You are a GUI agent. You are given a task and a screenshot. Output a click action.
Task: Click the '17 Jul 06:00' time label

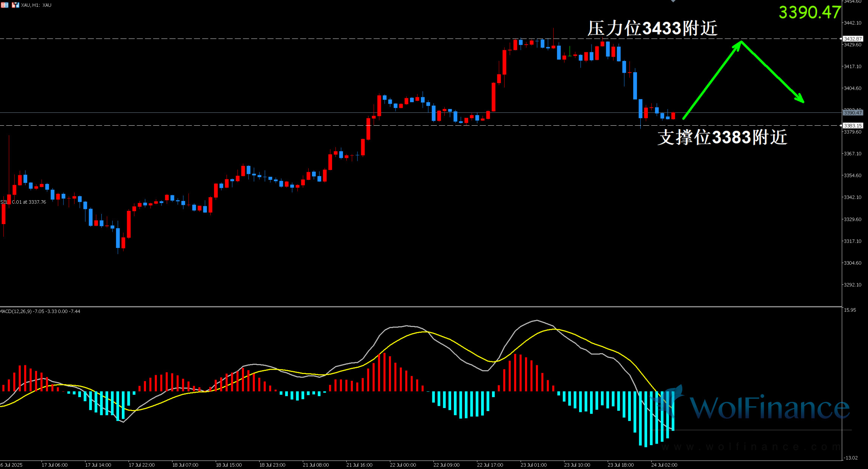click(x=54, y=465)
